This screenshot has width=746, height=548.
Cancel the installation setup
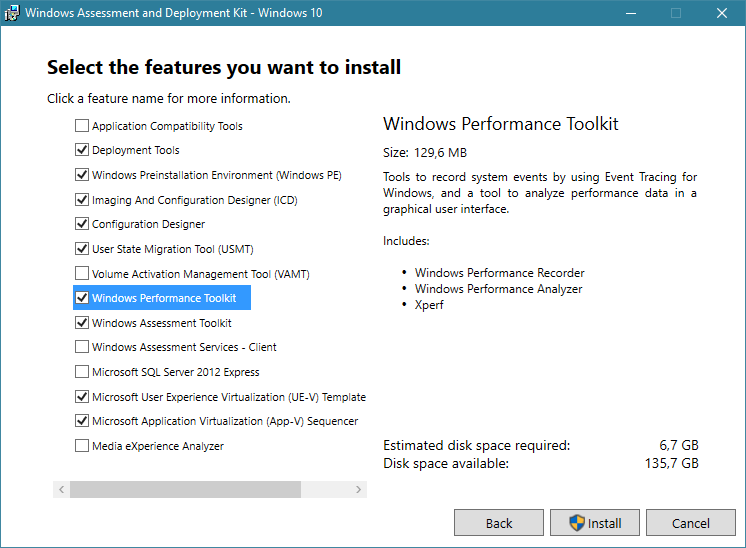[690, 523]
